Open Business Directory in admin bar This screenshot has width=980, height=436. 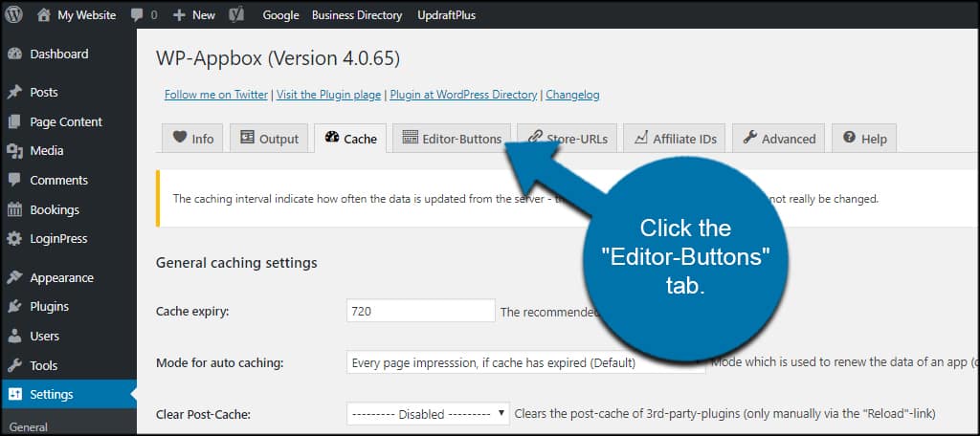[357, 15]
